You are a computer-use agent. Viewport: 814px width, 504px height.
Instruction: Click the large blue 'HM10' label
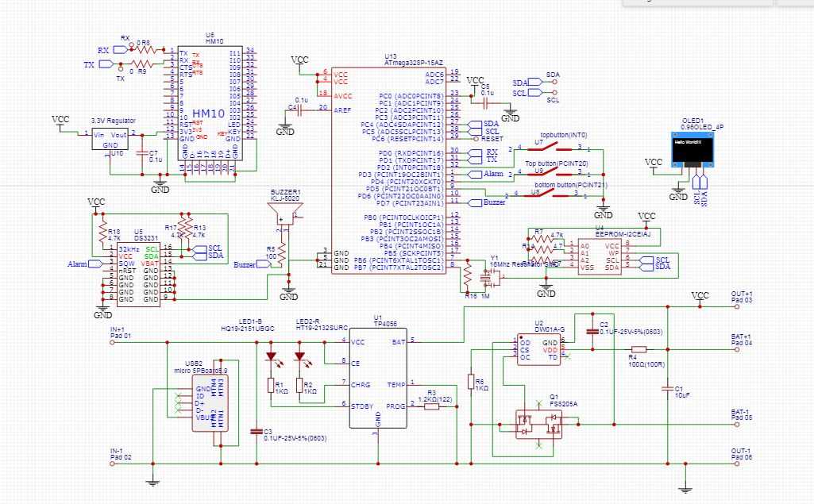[x=208, y=113]
